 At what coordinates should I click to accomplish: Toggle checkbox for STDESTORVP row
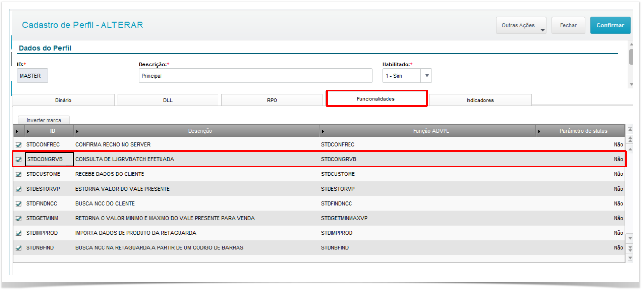point(19,189)
